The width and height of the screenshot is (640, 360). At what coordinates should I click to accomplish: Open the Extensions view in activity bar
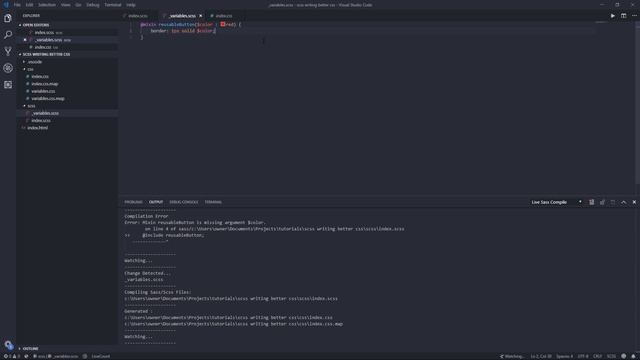(8, 85)
